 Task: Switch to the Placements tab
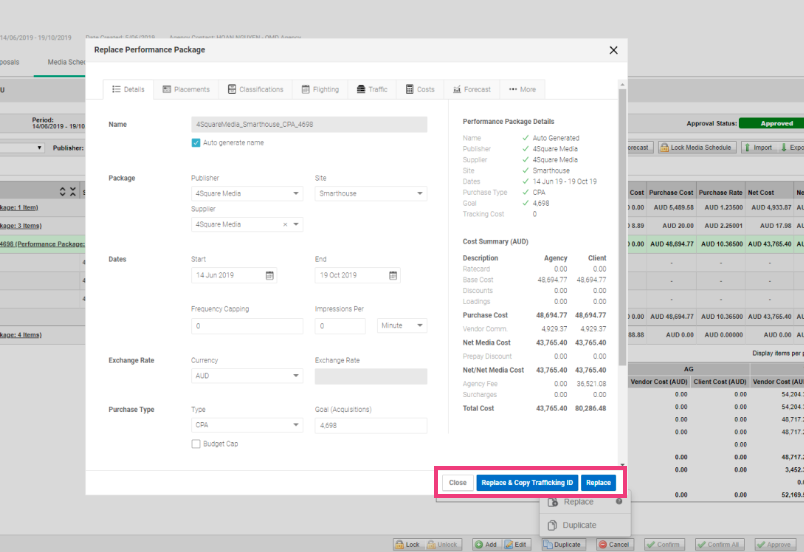click(186, 89)
